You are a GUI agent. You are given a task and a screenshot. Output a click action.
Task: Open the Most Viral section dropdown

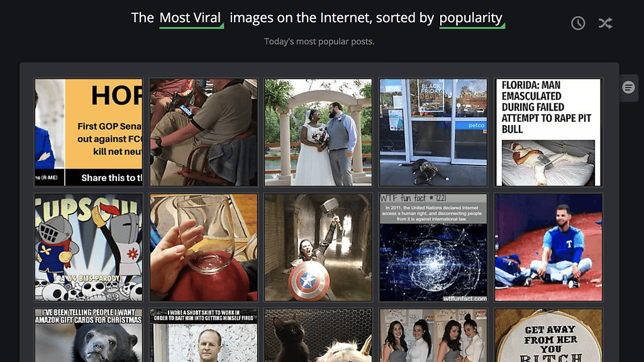tap(191, 18)
